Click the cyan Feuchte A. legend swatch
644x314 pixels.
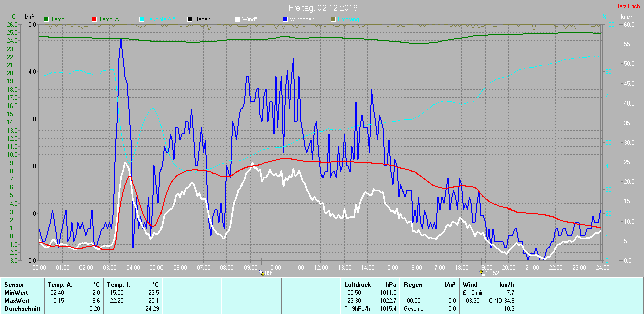[141, 19]
